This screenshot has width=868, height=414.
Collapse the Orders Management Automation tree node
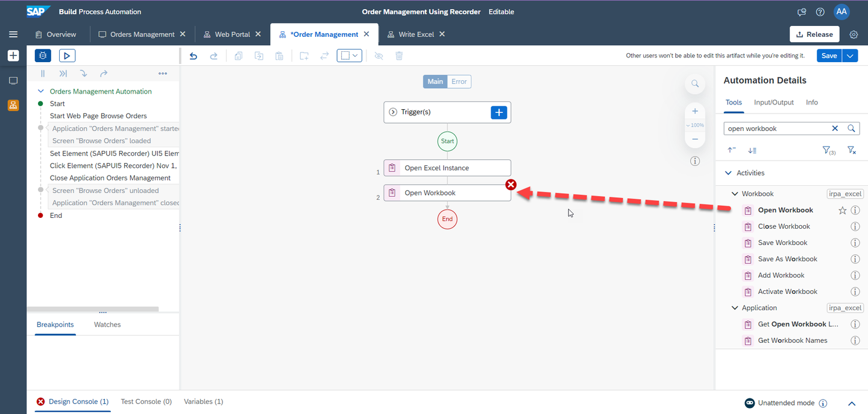point(41,91)
